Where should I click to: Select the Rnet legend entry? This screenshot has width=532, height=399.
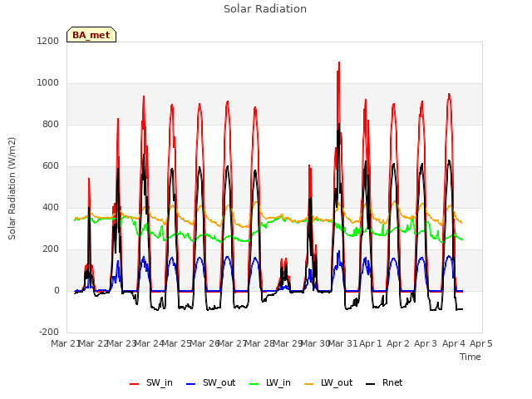point(384,382)
